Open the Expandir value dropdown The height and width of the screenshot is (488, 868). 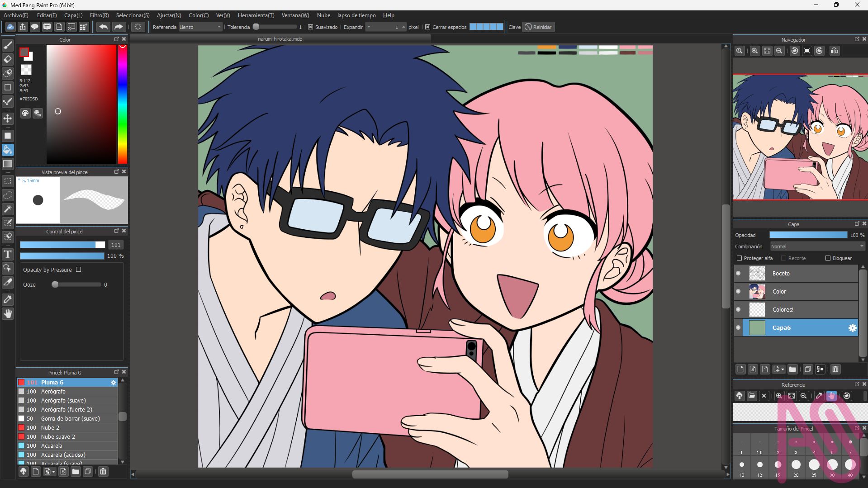click(369, 27)
